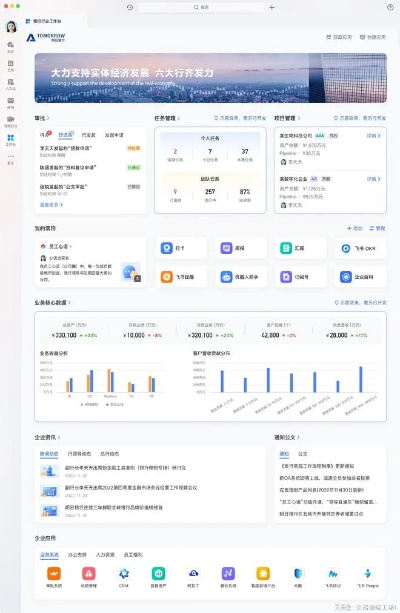Expand the 业务核心数据 core data header
This screenshot has width=400, height=613.
52,302
